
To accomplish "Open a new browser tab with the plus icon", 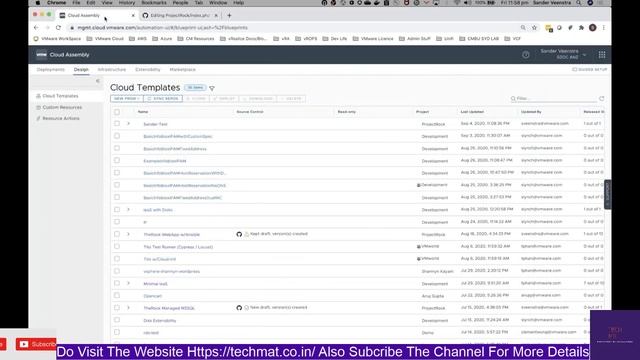I will coord(229,16).
